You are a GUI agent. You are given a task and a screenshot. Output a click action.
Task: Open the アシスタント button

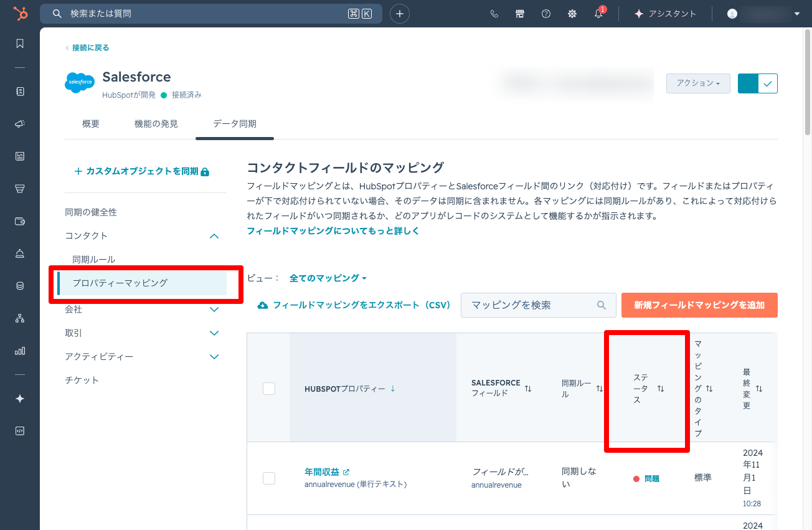[x=665, y=14]
